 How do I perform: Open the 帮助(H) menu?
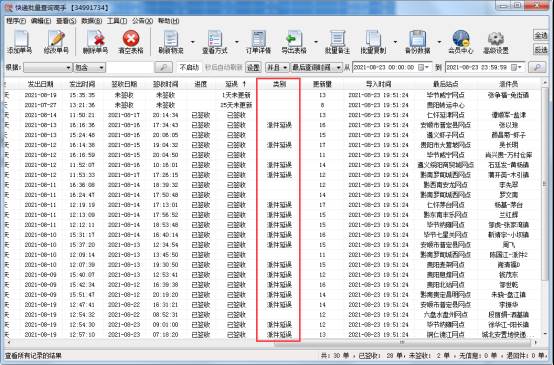click(x=168, y=21)
